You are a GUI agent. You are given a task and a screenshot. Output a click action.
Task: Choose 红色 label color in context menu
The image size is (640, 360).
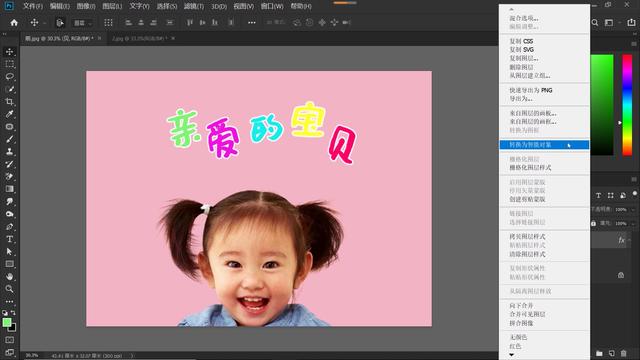pos(515,346)
